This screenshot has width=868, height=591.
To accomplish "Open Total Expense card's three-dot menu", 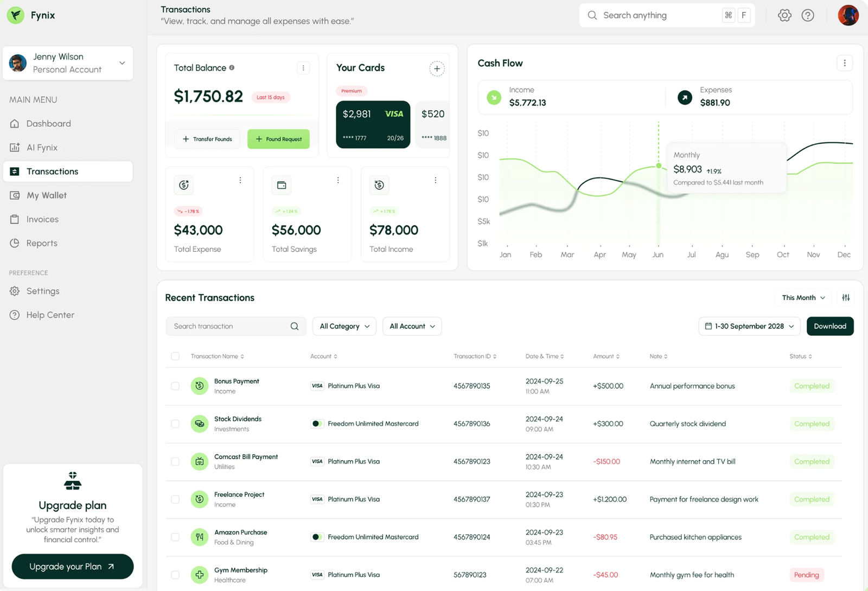I will click(240, 180).
